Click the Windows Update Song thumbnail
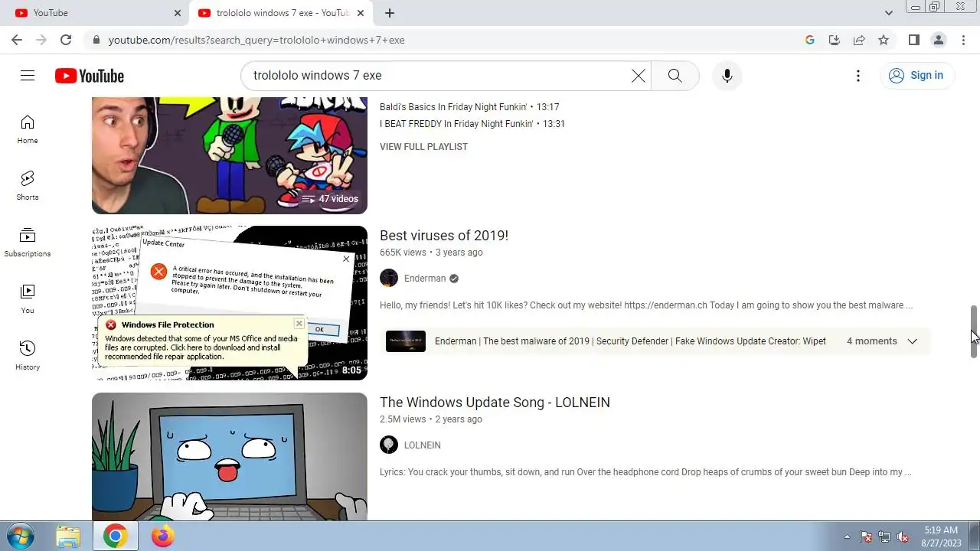Viewport: 980px width, 551px height. [230, 457]
